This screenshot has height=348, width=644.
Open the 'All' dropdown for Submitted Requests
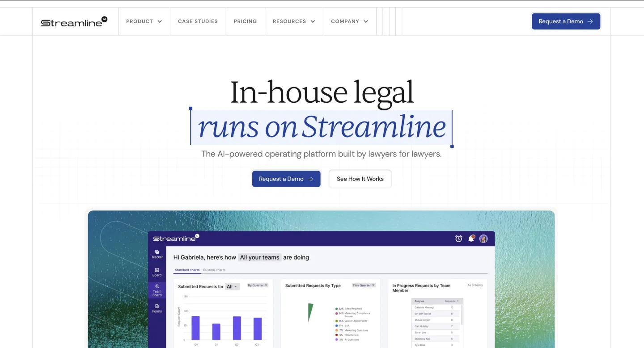pos(232,287)
